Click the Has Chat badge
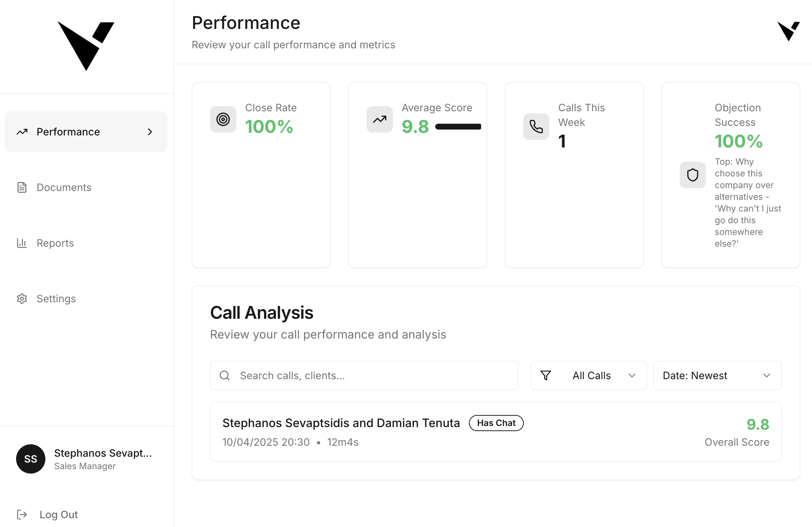The width and height of the screenshot is (812, 527). 496,423
